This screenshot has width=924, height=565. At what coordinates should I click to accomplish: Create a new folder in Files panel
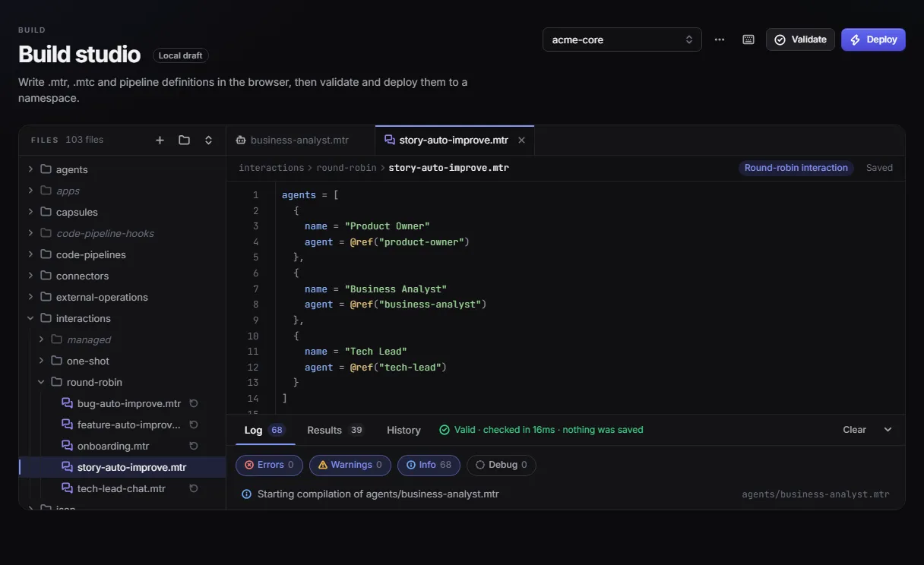pyautogui.click(x=184, y=140)
